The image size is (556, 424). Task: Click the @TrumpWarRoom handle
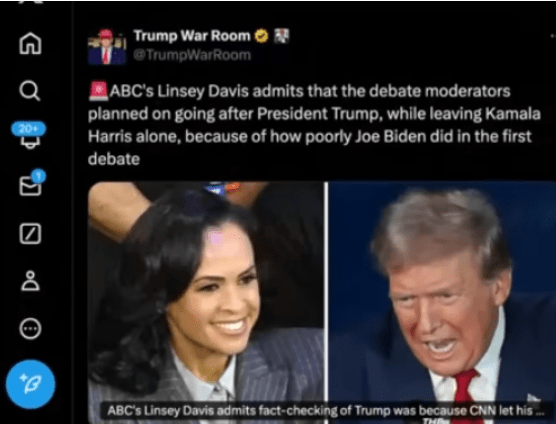(192, 55)
